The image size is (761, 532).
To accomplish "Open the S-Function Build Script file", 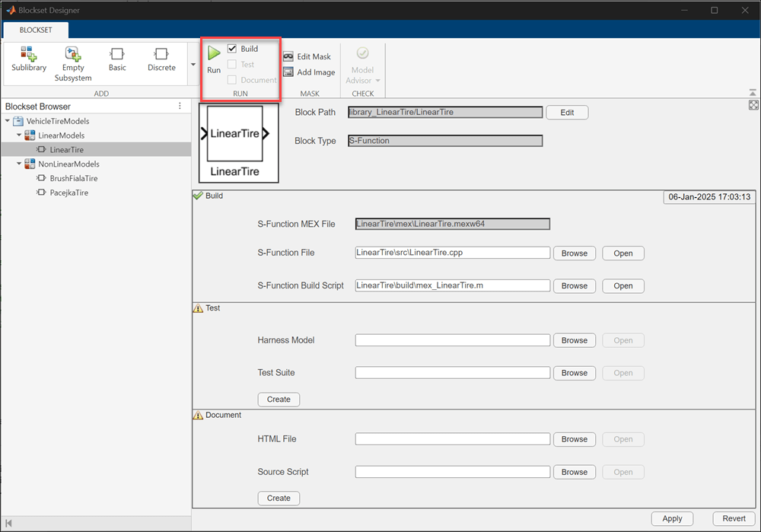I will (622, 286).
